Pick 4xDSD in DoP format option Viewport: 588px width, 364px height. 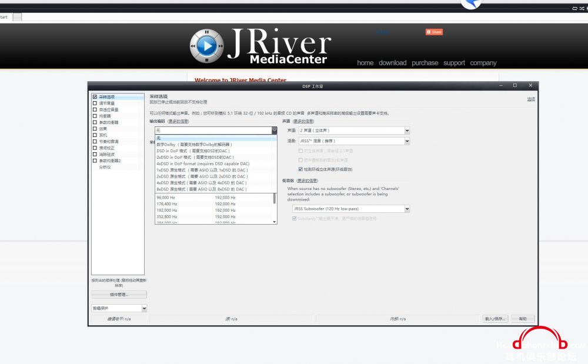[216, 163]
